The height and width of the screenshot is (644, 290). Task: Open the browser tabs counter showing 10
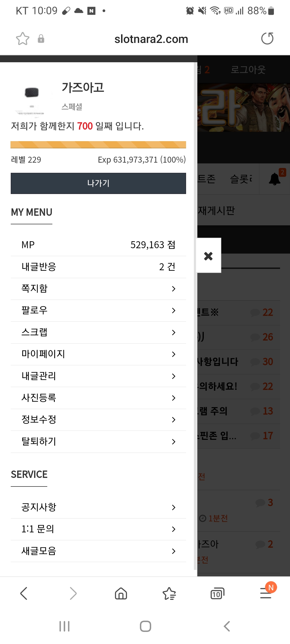pos(217,593)
